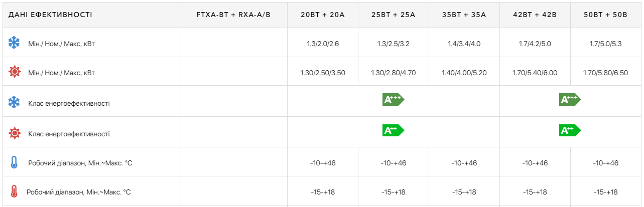Click the blue snowflake cooling capacity icon
This screenshot has width=644, height=207.
(x=14, y=43)
